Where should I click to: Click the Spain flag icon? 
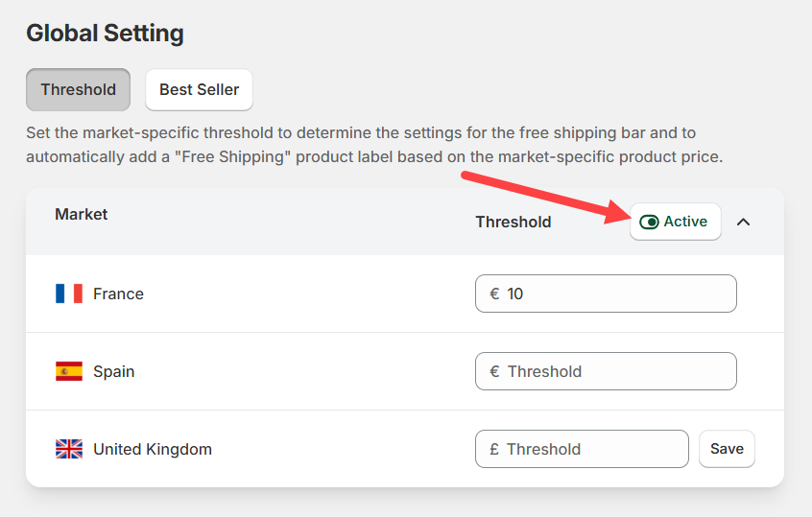pos(69,371)
